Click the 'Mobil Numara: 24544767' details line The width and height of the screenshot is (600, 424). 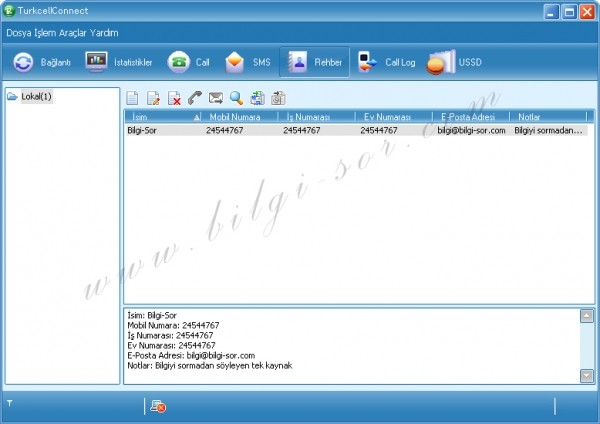[x=173, y=326]
